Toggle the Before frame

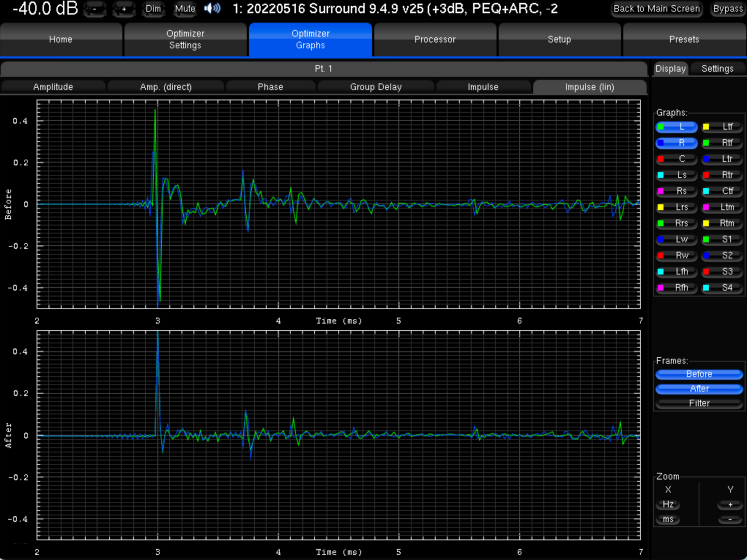click(x=699, y=374)
